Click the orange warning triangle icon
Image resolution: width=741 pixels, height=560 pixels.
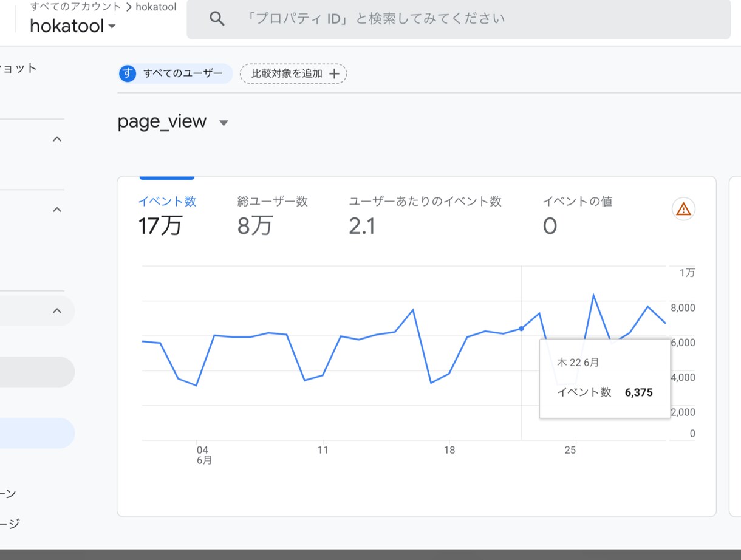click(684, 209)
